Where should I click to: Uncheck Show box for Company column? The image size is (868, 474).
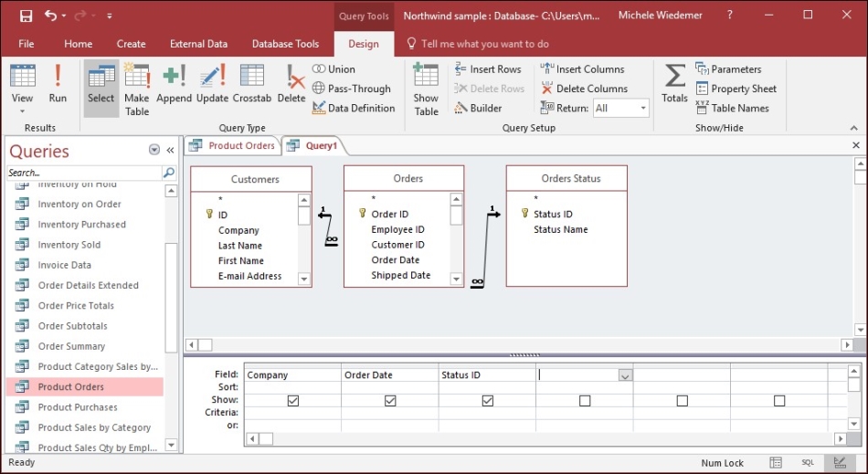[x=293, y=400]
